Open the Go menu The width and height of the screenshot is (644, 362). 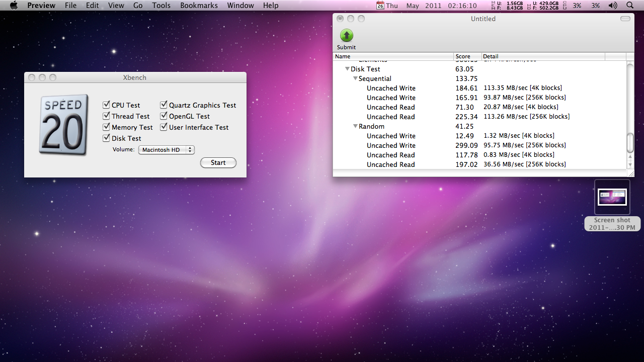tap(138, 6)
